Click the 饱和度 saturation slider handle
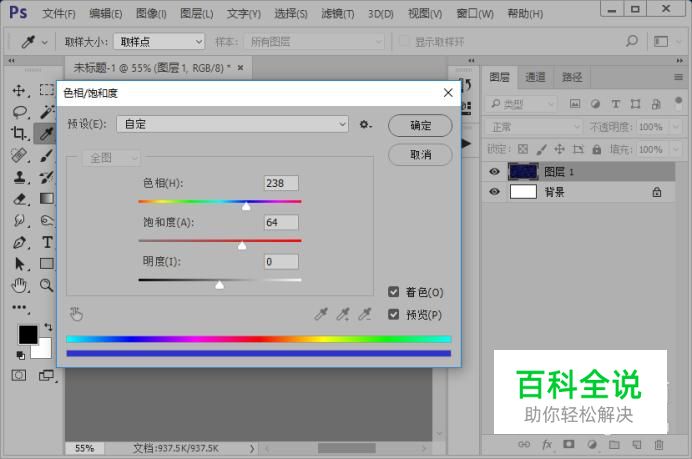 click(x=242, y=245)
